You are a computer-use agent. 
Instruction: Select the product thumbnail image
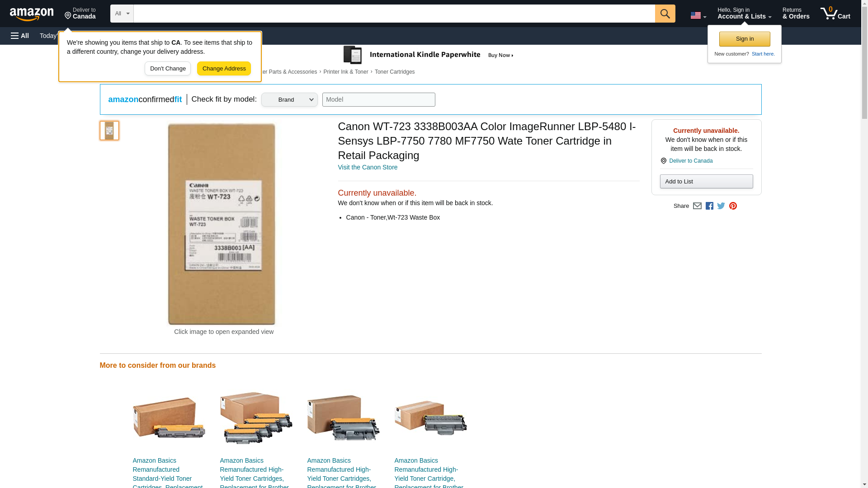[109, 131]
